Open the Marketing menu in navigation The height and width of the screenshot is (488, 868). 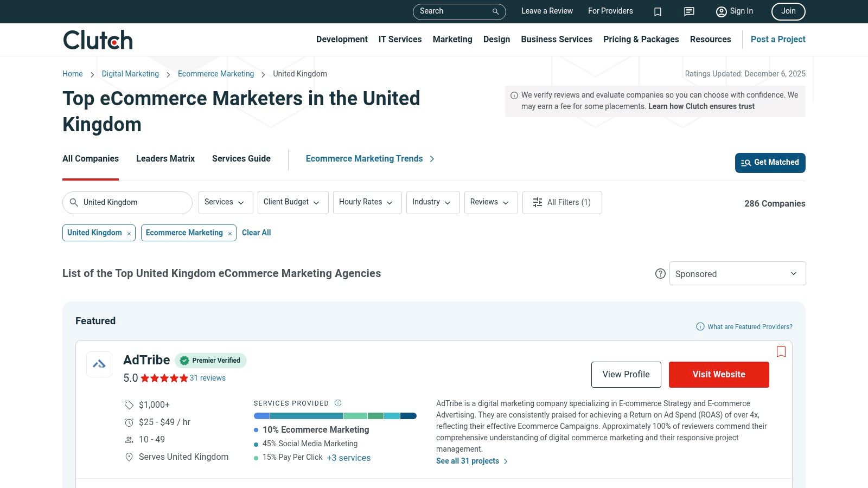coord(452,39)
